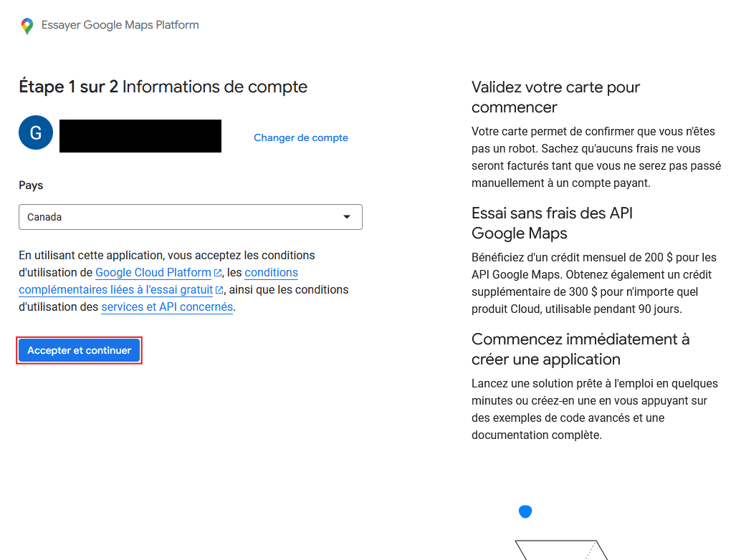The height and width of the screenshot is (560, 741).
Task: Click the blue G account avatar
Action: point(36,132)
